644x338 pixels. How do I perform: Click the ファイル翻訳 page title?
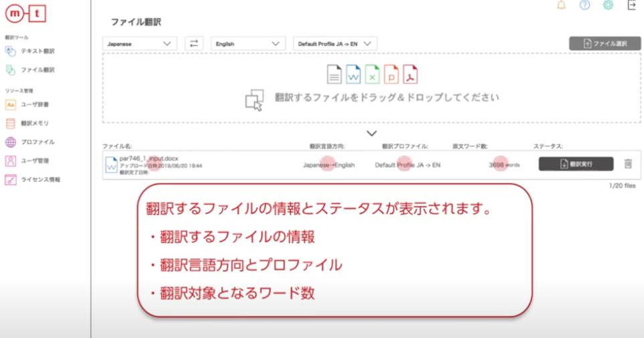click(136, 22)
